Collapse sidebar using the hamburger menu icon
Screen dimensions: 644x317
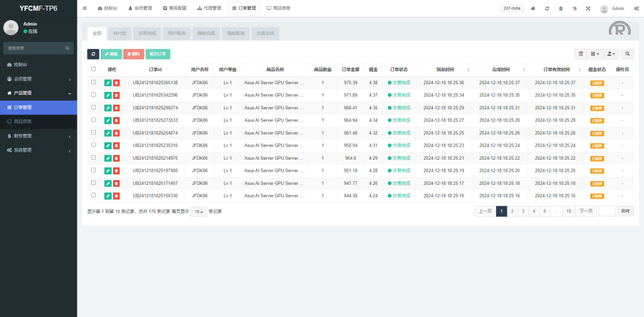click(85, 9)
